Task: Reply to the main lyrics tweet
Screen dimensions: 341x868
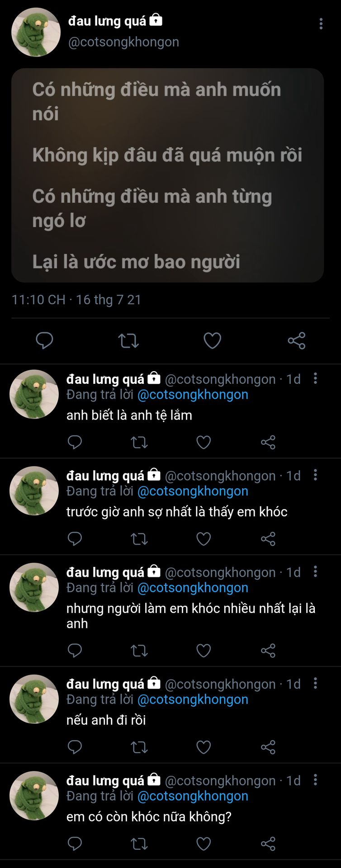Action: [x=44, y=340]
